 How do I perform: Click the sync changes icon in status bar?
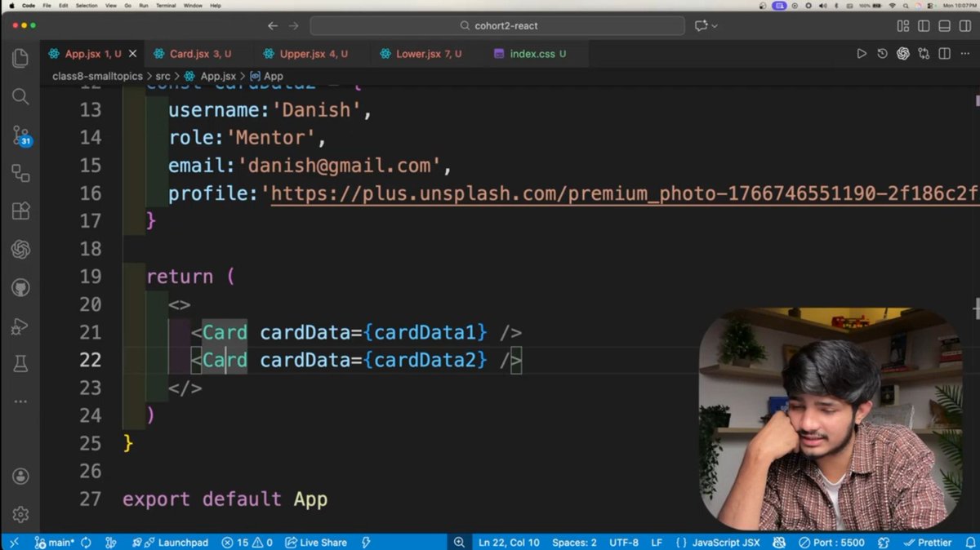[86, 543]
